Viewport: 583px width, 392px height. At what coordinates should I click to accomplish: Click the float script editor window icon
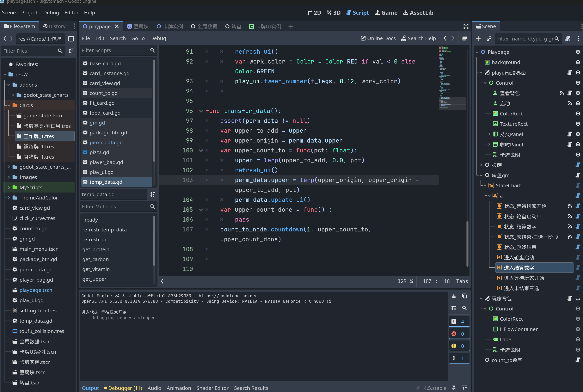[464, 38]
